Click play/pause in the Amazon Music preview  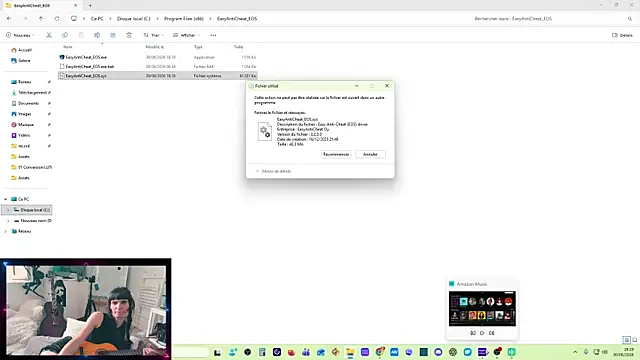pos(482,333)
